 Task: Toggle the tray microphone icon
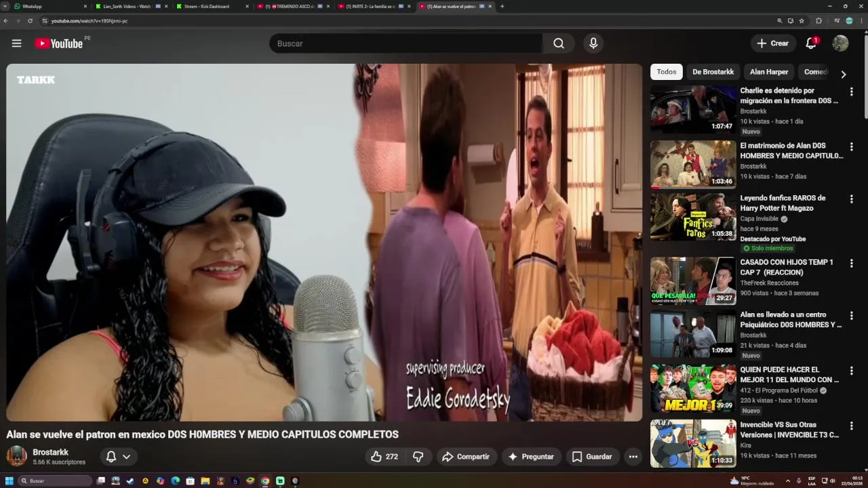coord(799,481)
